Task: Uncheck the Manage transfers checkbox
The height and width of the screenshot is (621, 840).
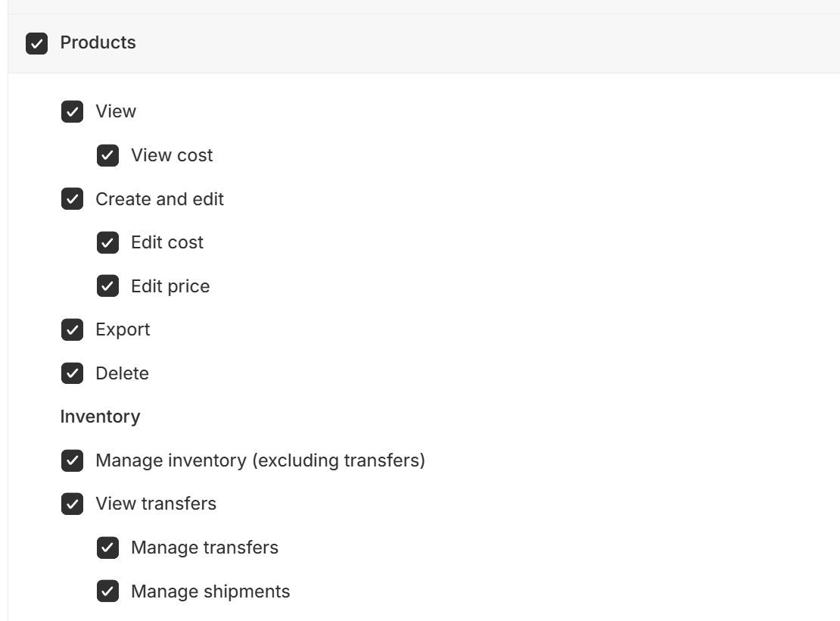Action: [107, 548]
